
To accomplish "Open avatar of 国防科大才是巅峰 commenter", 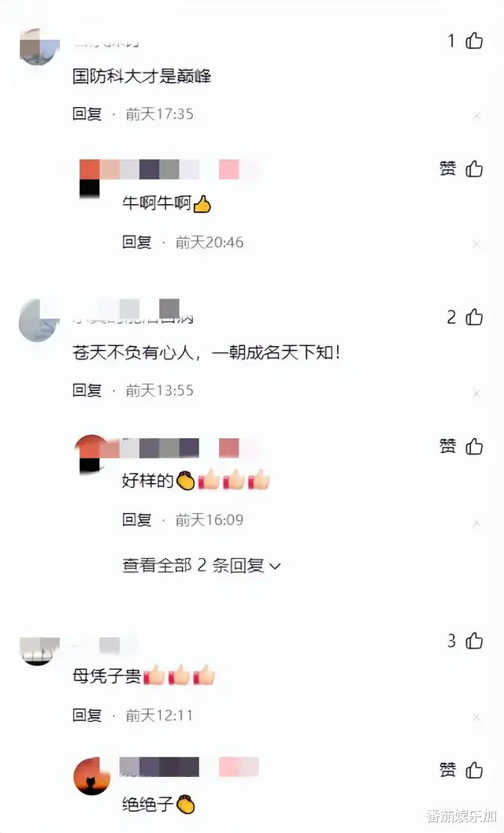I will tap(39, 46).
